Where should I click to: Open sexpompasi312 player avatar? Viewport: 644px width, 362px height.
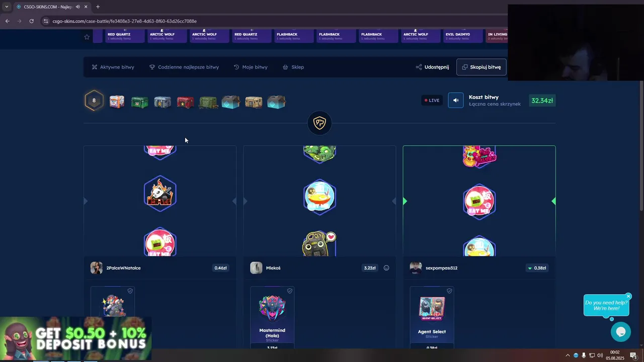(x=416, y=268)
